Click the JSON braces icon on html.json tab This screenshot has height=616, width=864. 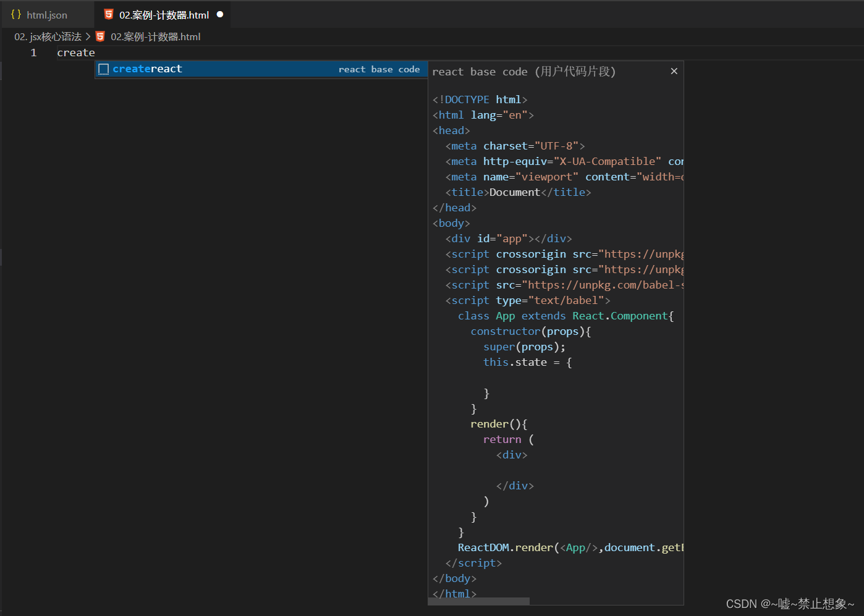[16, 14]
